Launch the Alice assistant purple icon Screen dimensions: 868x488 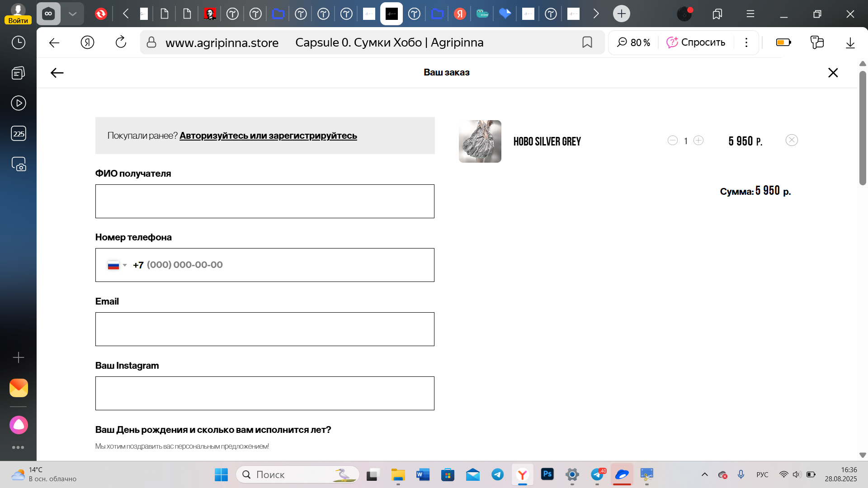click(19, 425)
